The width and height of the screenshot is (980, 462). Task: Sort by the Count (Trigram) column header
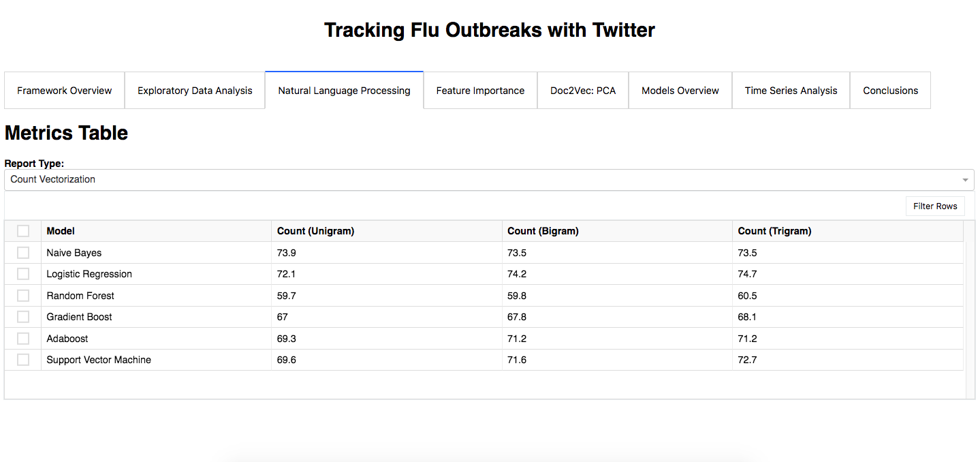[848, 231]
